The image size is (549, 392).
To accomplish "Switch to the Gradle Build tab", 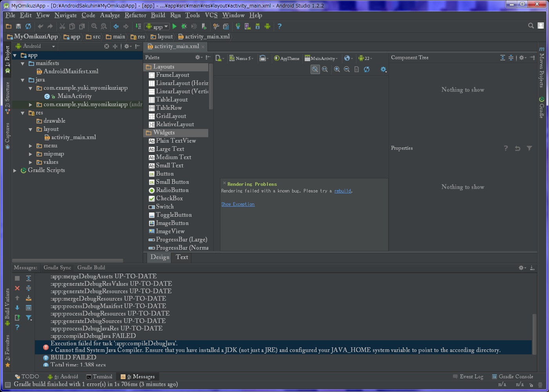I will click(x=91, y=268).
